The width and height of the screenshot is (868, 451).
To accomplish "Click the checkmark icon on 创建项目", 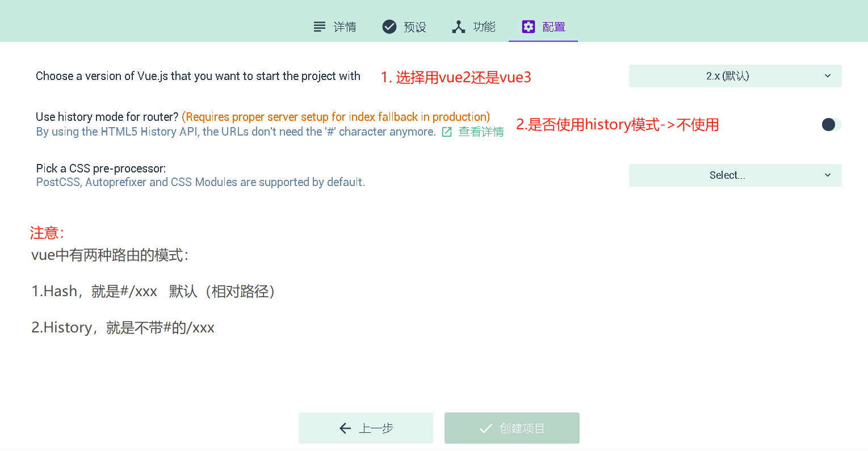I will point(486,428).
